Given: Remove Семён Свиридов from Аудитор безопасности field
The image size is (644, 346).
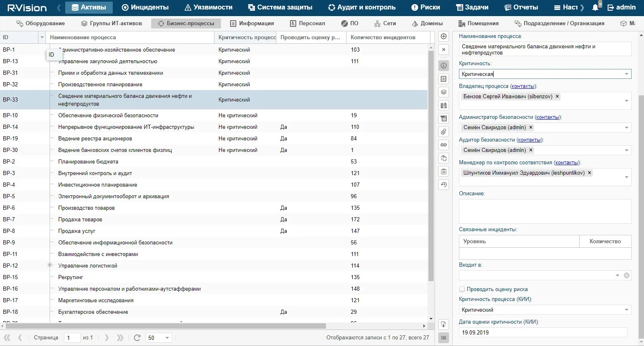Looking at the screenshot, I should click(x=531, y=150).
